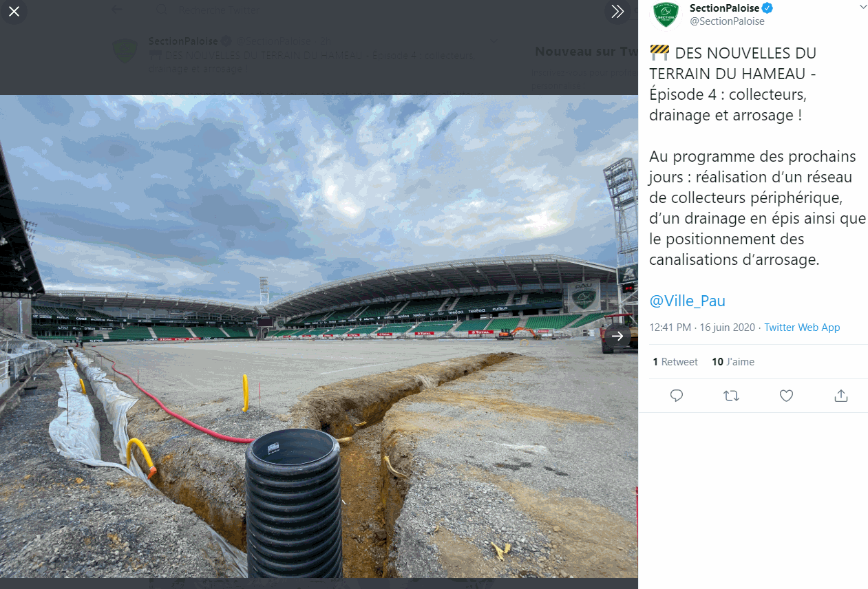Click the SectionPaloise display name

724,8
